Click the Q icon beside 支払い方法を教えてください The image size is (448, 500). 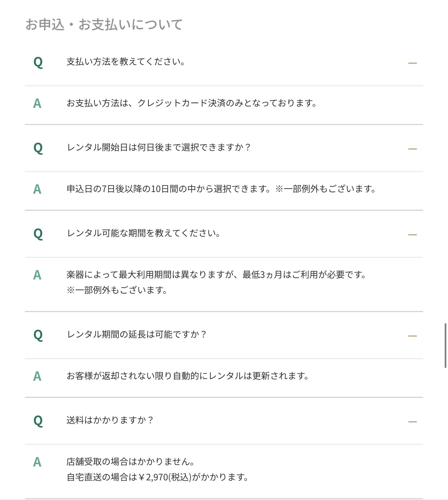(x=38, y=62)
